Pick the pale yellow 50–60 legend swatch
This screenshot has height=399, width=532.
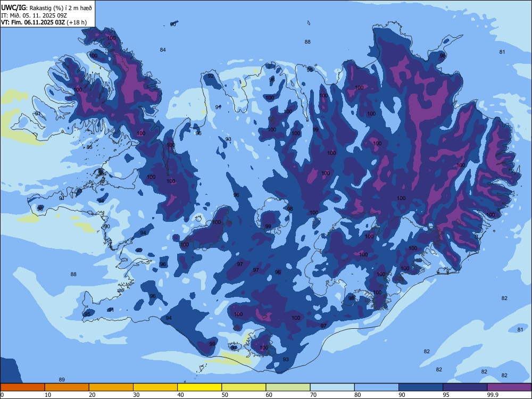(244, 387)
